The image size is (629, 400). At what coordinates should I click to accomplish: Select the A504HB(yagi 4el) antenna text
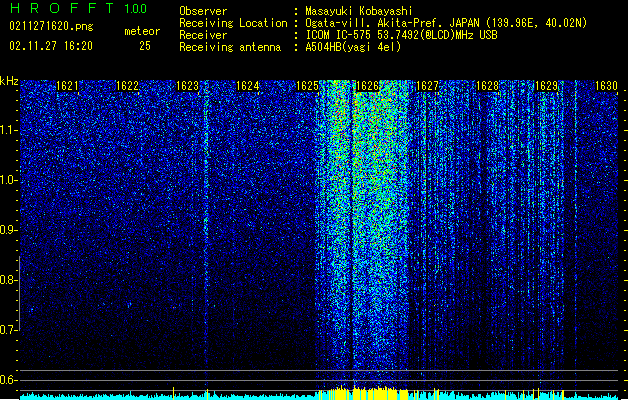(353, 47)
